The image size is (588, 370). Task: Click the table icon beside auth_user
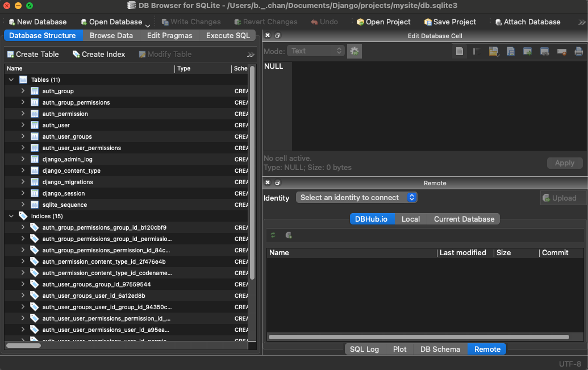click(x=35, y=125)
